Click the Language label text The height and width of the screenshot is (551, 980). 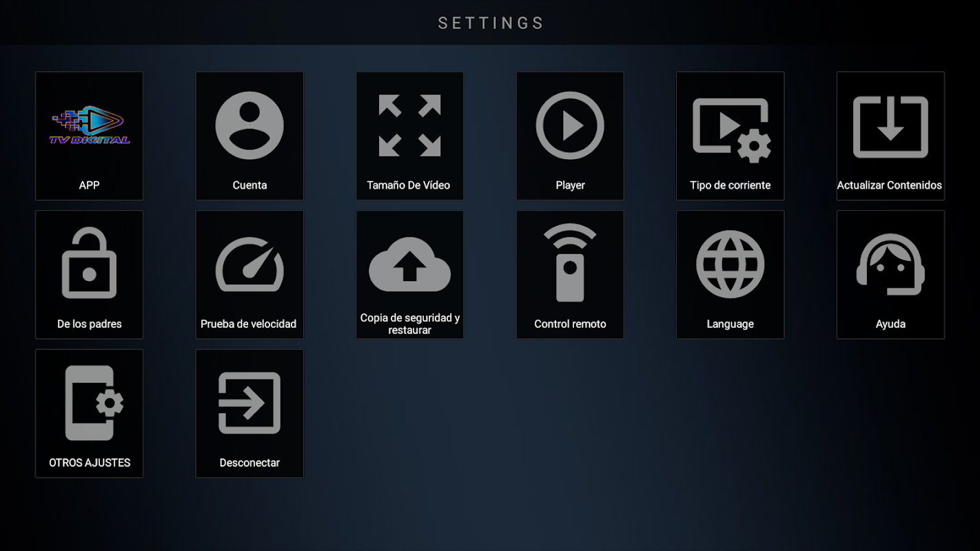[x=731, y=324]
